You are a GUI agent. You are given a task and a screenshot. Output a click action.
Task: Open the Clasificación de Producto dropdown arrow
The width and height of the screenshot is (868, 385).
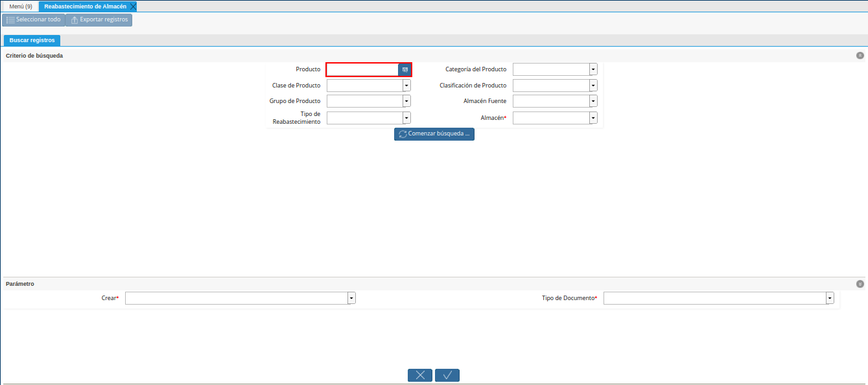pos(593,86)
